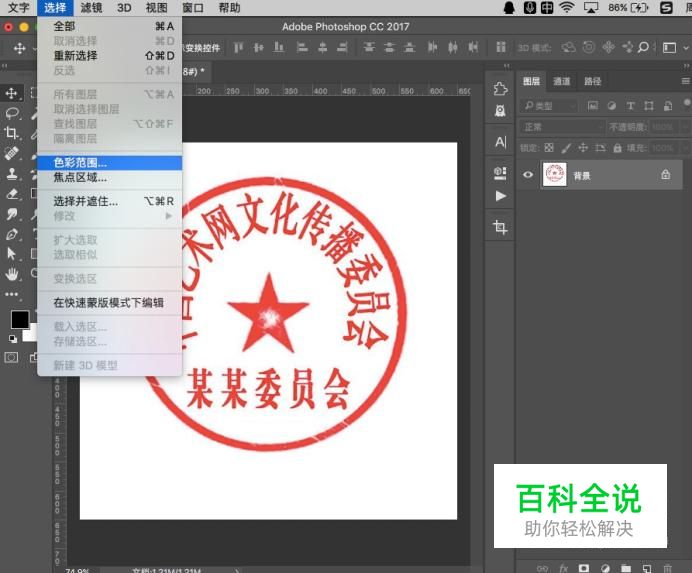This screenshot has width=692, height=573.
Task: Open the monster-icon panel in the dock
Action: [x=500, y=110]
